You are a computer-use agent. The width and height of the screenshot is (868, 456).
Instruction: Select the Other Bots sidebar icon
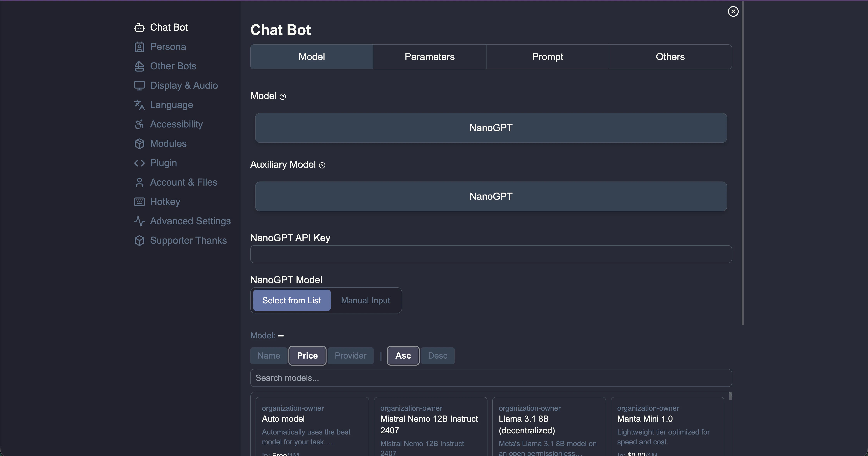pyautogui.click(x=140, y=66)
